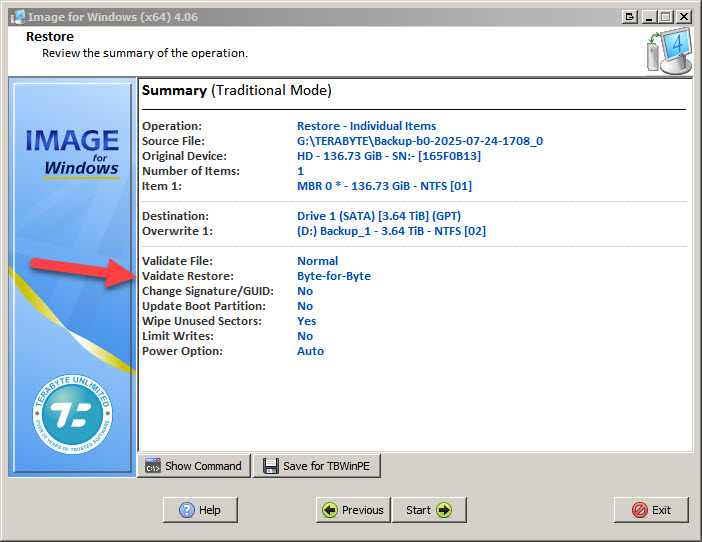Image resolution: width=702 pixels, height=542 pixels.
Task: Minimize the Image for Windows window
Action: coord(649,17)
